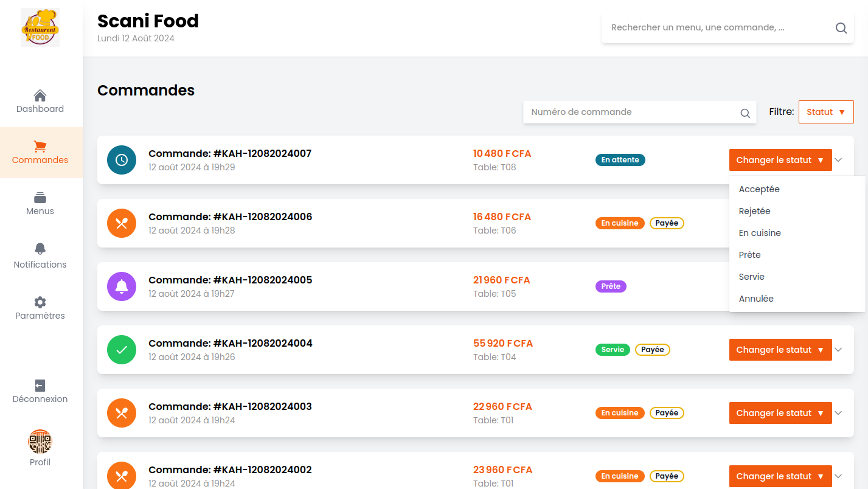Click title Commande: #KAH-12082024007
This screenshot has height=489, width=868.
[x=230, y=153]
